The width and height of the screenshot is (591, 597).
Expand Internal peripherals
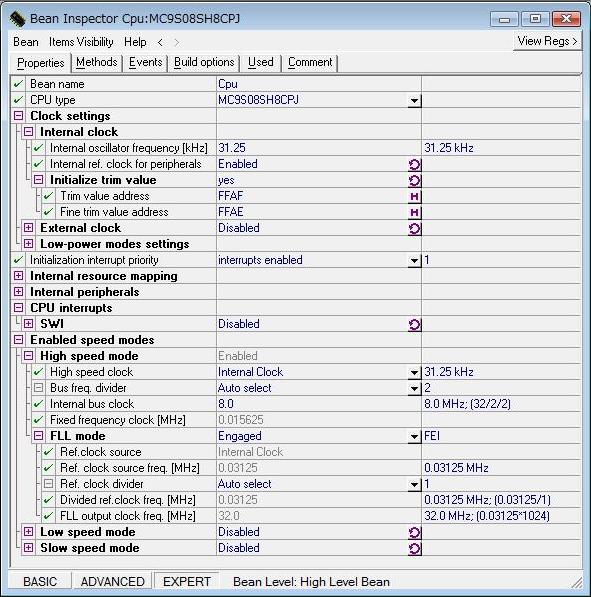[18, 292]
